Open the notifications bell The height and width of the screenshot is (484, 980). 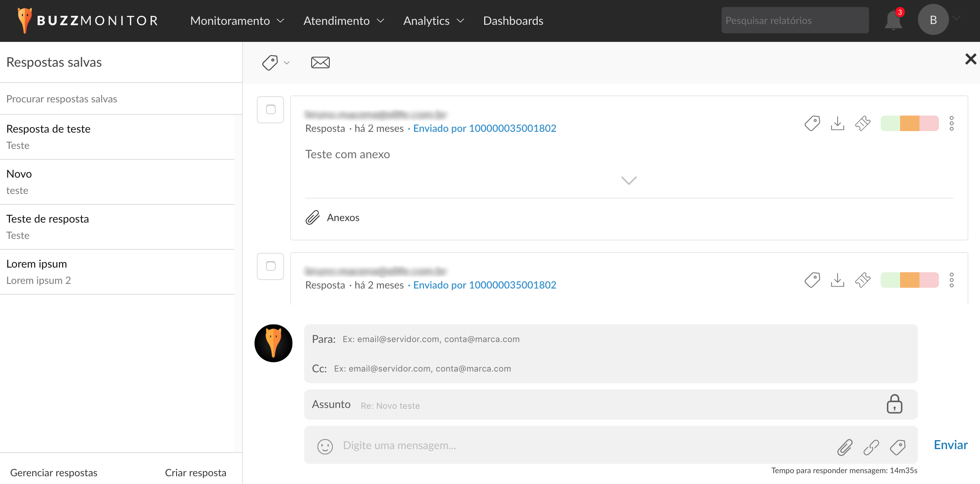coord(893,20)
